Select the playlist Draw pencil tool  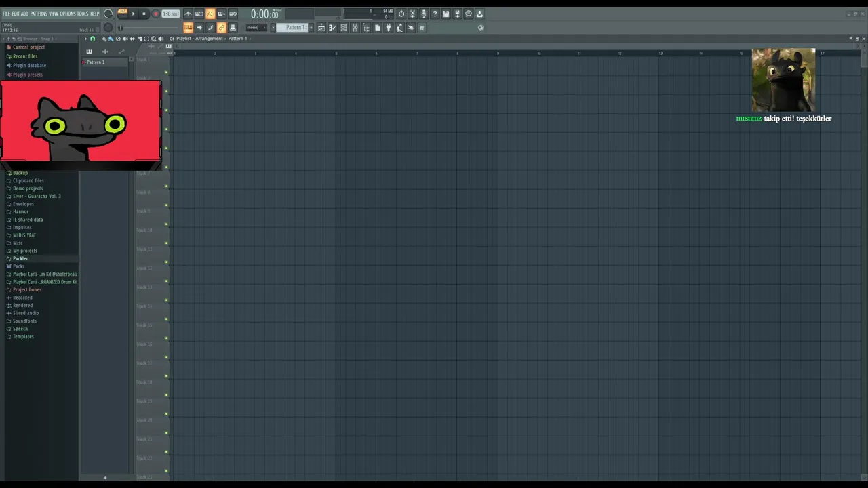(x=104, y=39)
